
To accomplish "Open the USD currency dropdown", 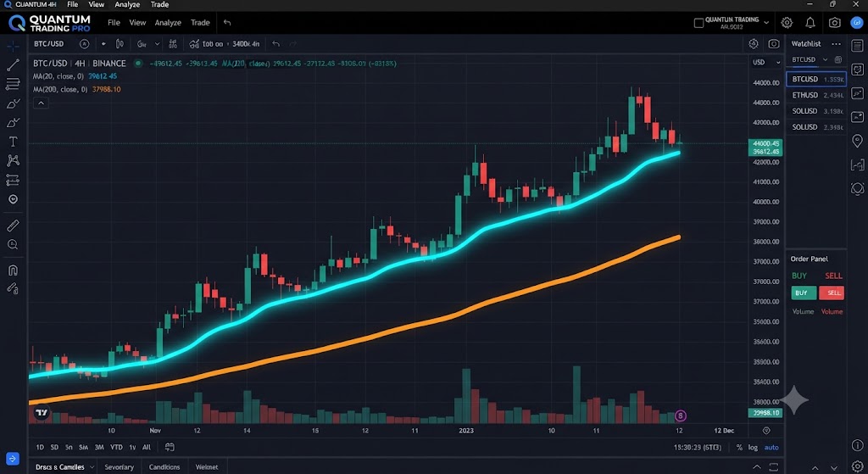I will (766, 62).
